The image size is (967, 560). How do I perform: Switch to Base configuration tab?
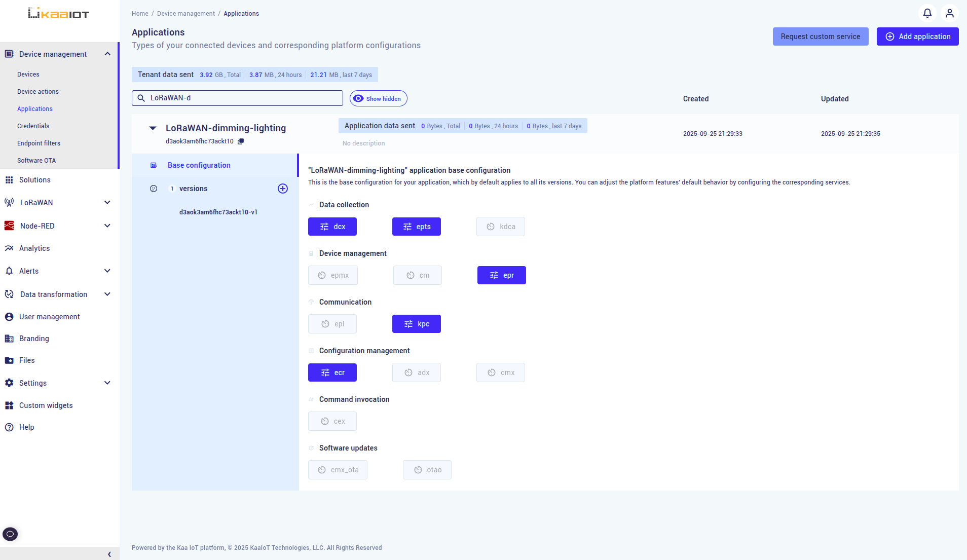199,165
